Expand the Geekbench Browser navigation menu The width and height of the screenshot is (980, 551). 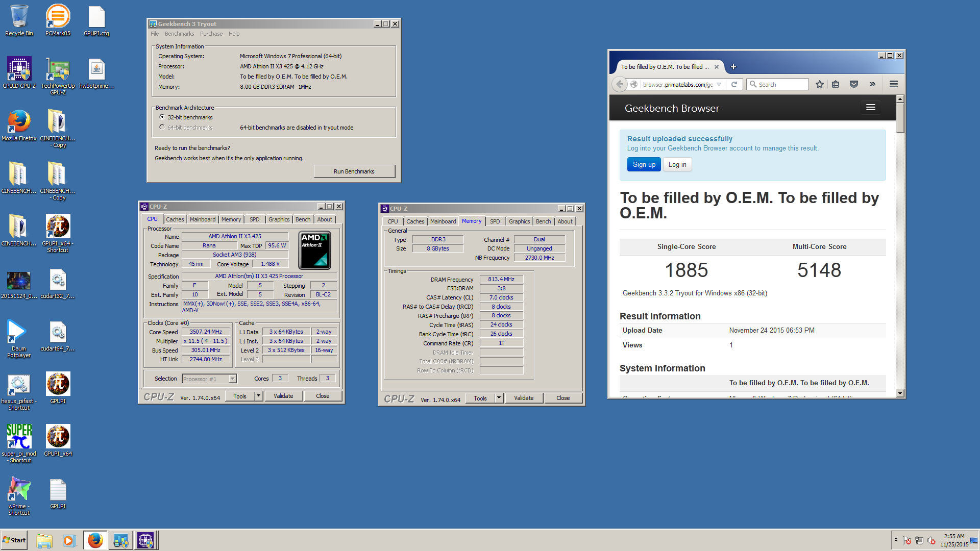[x=871, y=107]
